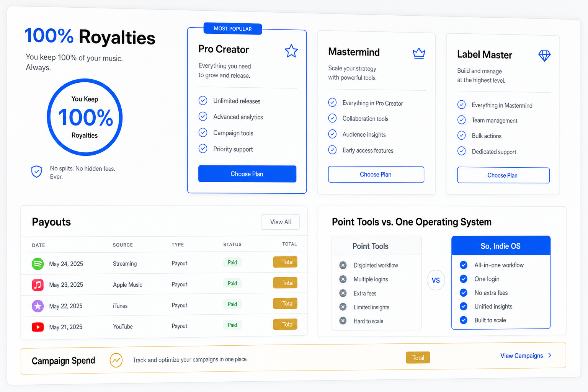Click the check beside Early access features
This screenshot has height=392, width=588.
(x=332, y=150)
